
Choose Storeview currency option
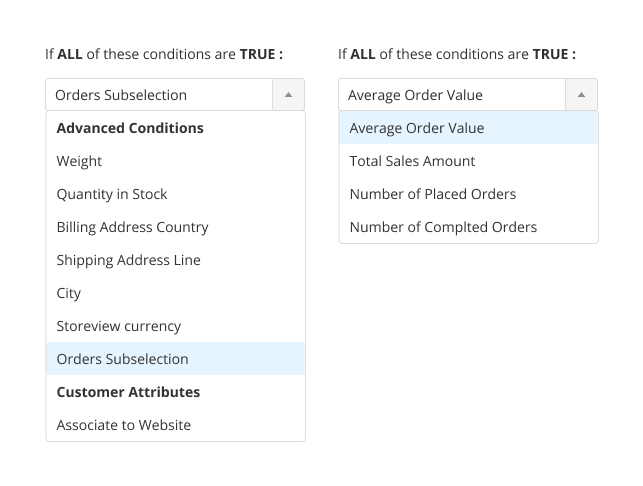click(119, 326)
